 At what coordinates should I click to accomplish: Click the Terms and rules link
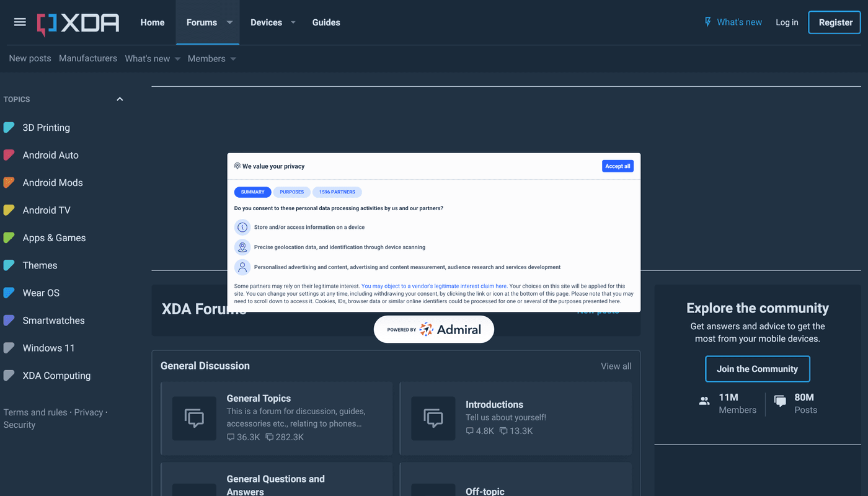click(x=35, y=412)
